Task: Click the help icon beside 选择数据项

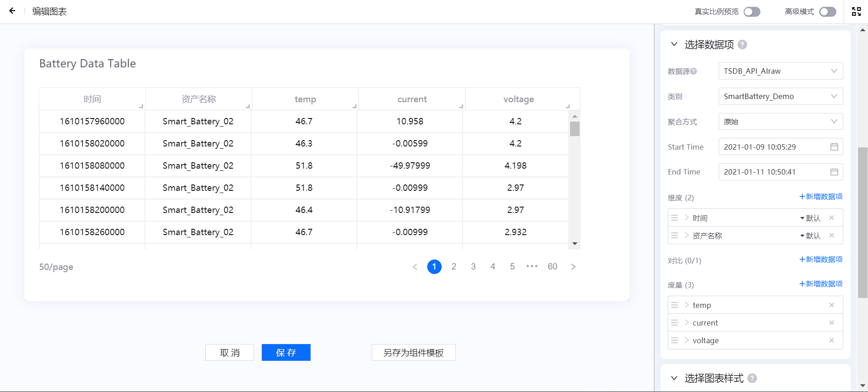Action: (742, 45)
